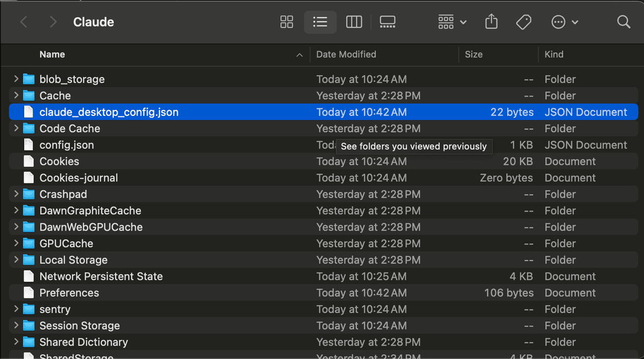Click the 'Zero bytes' size cell
644x359 pixels.
(x=506, y=178)
